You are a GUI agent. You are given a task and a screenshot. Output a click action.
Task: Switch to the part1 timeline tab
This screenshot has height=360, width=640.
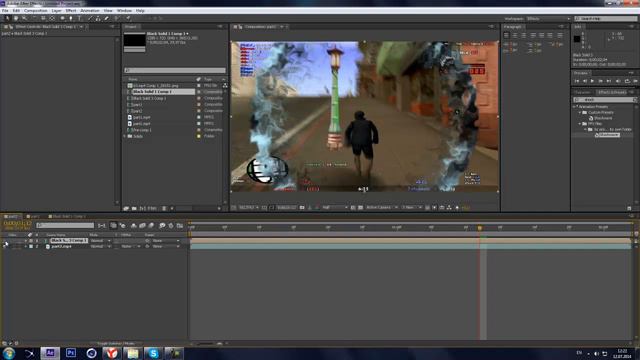tap(33, 216)
